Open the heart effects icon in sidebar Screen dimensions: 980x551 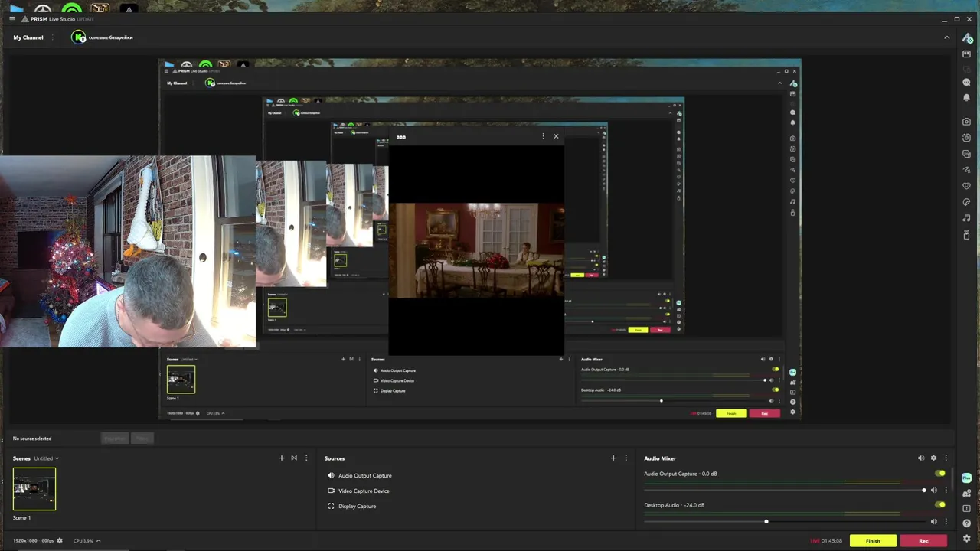pyautogui.click(x=967, y=186)
